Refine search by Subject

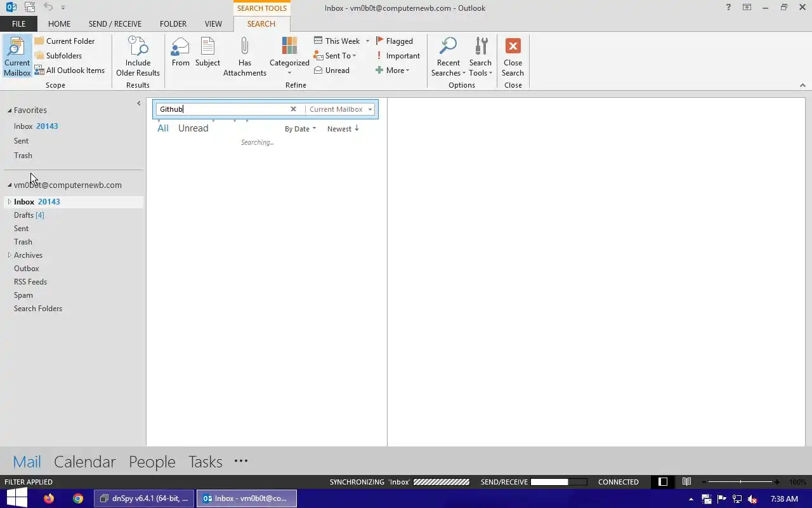[x=207, y=52]
